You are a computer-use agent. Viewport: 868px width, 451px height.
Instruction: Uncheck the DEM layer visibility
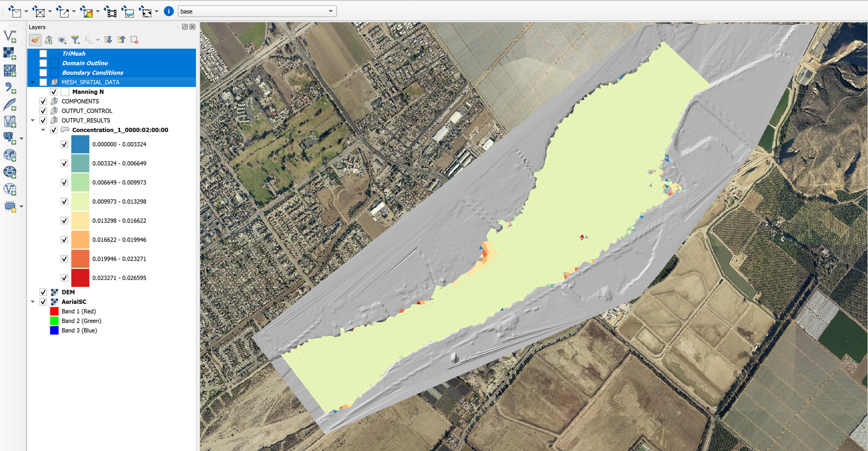43,292
